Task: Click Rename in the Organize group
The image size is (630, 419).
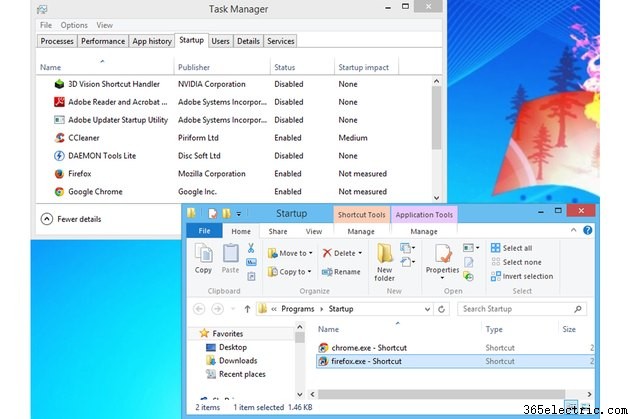Action: (341, 272)
